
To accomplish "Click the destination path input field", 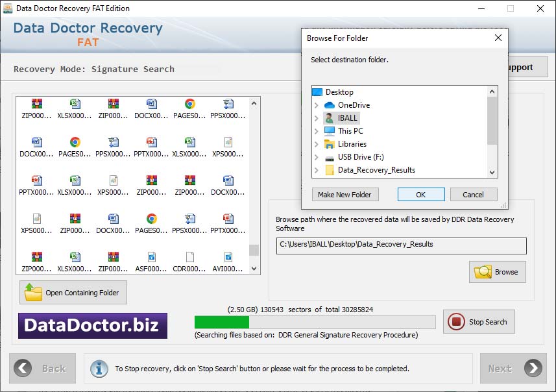I will tap(399, 246).
